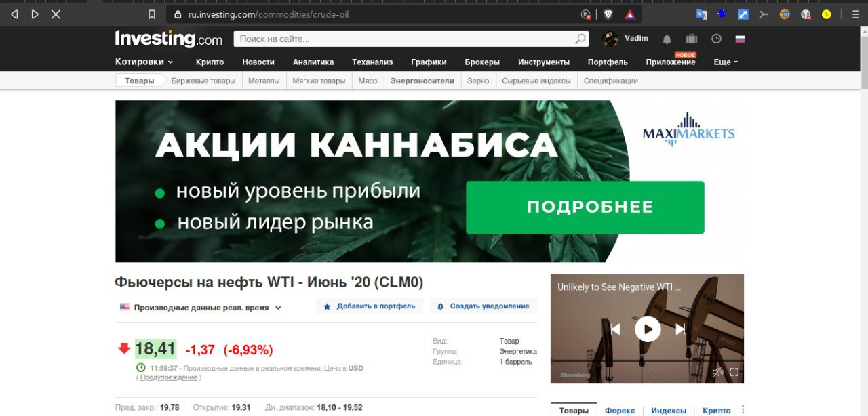This screenshot has width=868, height=416.
Task: Open Энергоносители sub-navigation link
Action: (422, 81)
